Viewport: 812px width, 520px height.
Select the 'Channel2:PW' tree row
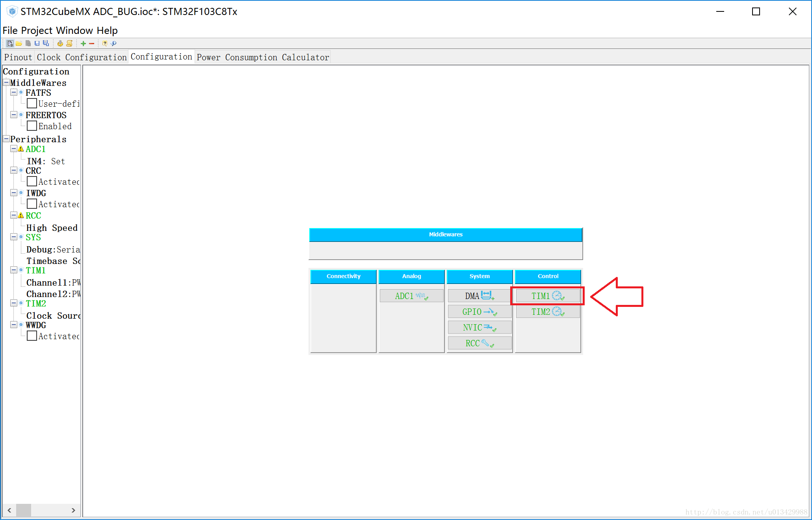(53, 294)
